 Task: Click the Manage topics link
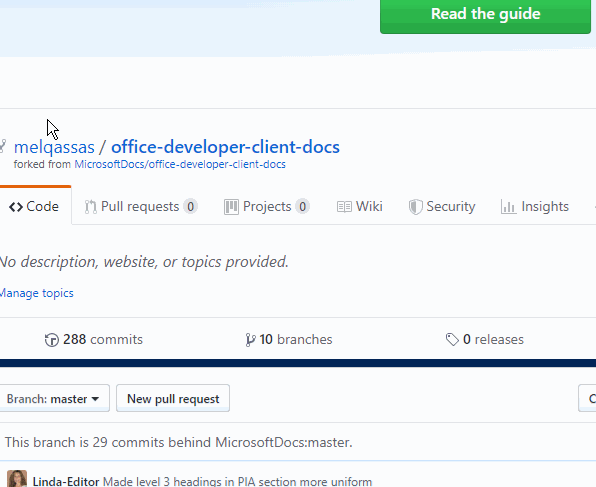[36, 293]
